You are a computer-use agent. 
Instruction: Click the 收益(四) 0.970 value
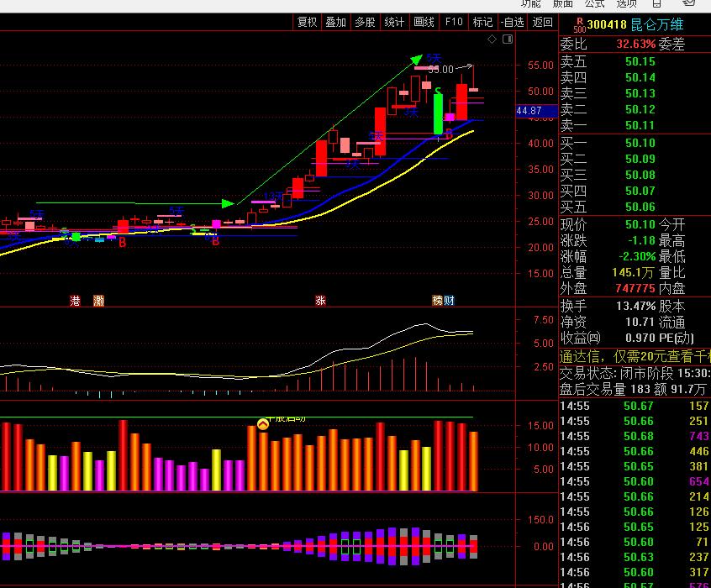(x=640, y=338)
